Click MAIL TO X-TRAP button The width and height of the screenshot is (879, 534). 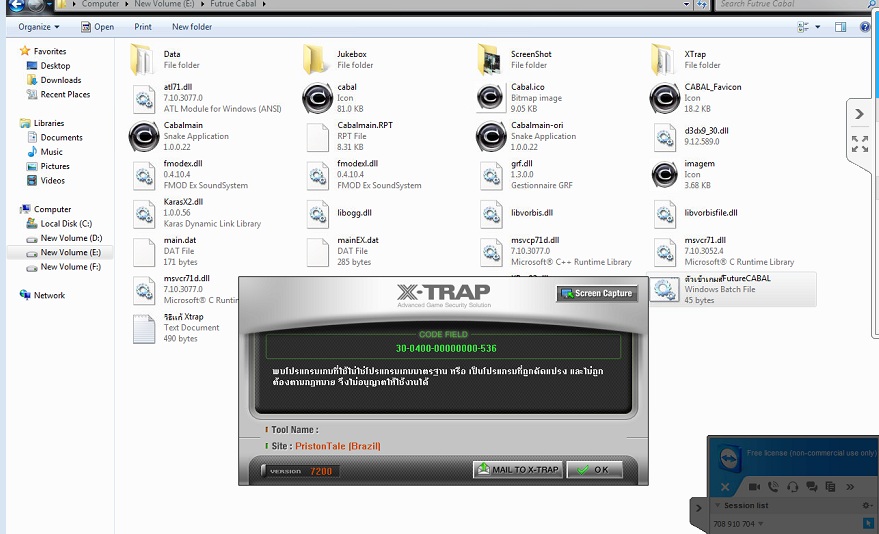coord(518,470)
